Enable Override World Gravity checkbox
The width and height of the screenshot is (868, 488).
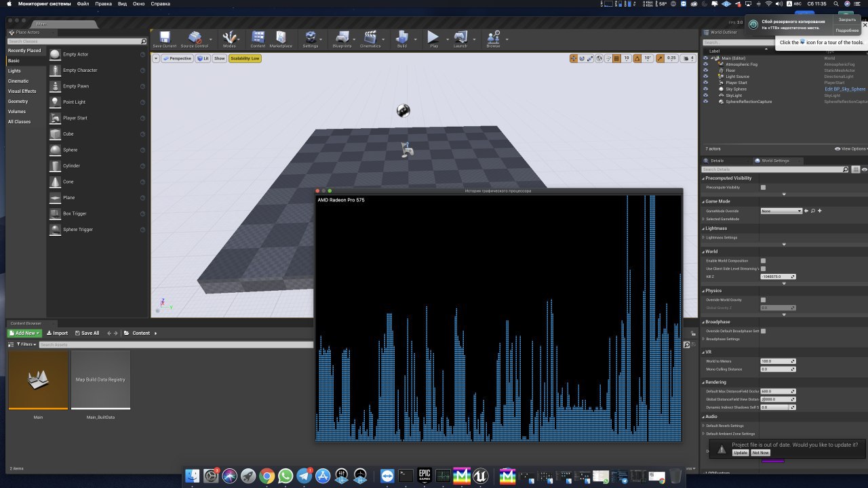tap(763, 300)
